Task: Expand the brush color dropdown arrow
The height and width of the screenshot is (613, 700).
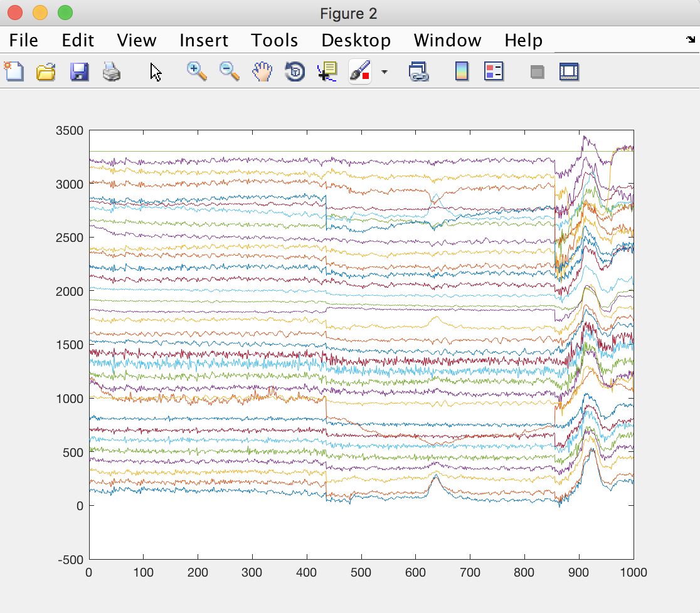Action: point(384,72)
